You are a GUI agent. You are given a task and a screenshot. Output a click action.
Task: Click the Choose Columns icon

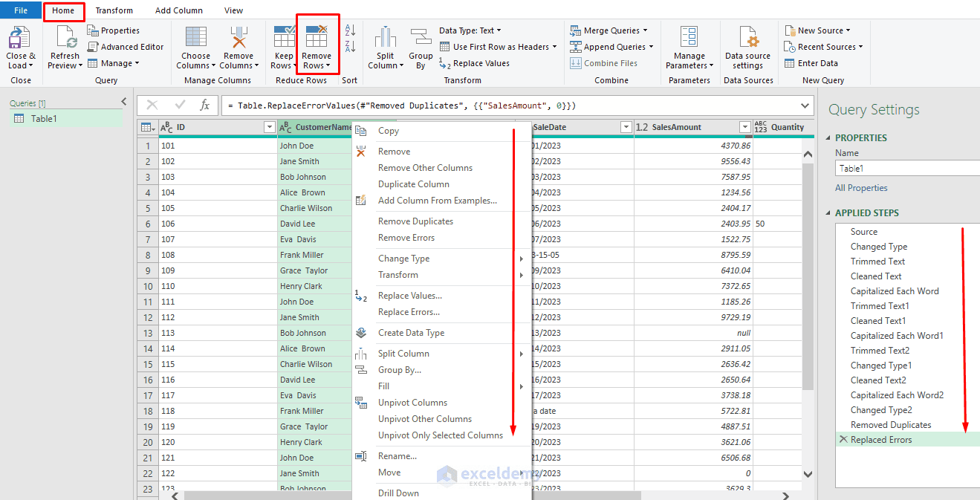click(x=196, y=37)
